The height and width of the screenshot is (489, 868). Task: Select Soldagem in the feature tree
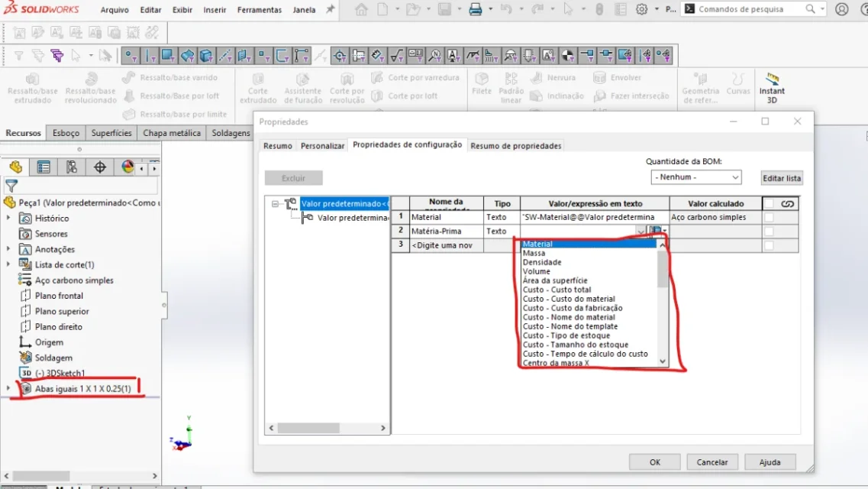53,358
